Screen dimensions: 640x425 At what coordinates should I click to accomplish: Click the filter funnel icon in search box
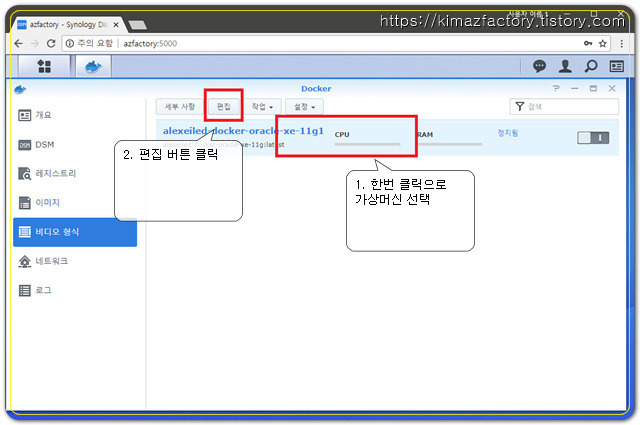point(520,107)
